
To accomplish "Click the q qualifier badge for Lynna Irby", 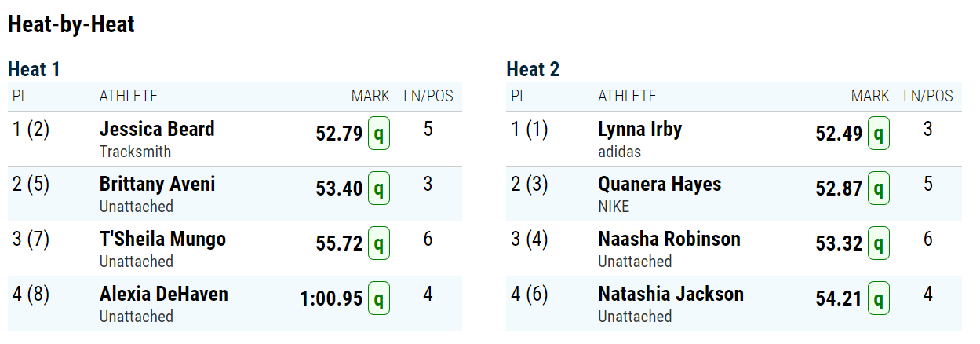I will (879, 134).
